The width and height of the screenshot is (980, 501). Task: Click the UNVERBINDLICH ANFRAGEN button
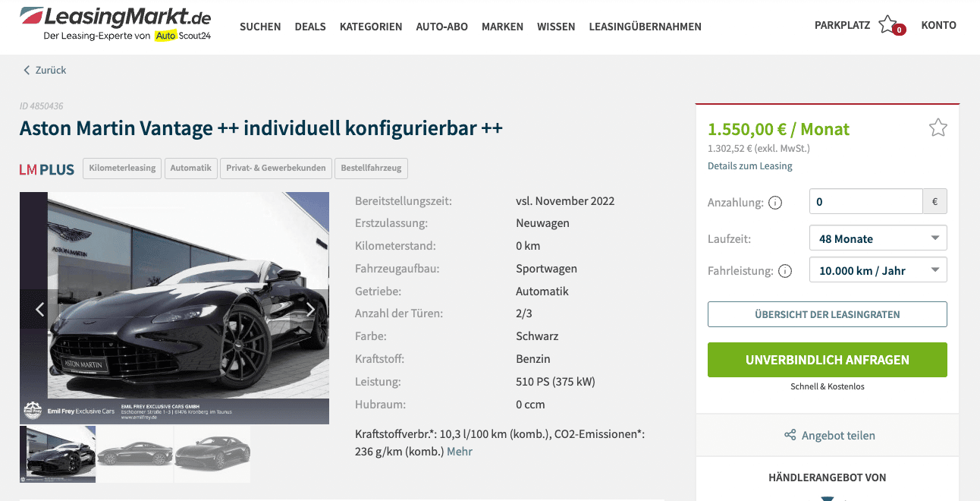828,360
